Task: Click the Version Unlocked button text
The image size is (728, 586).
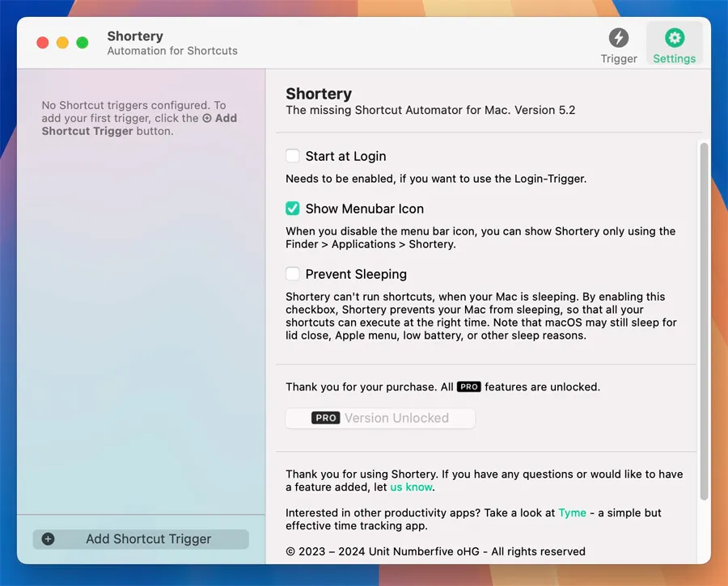Action: click(396, 418)
